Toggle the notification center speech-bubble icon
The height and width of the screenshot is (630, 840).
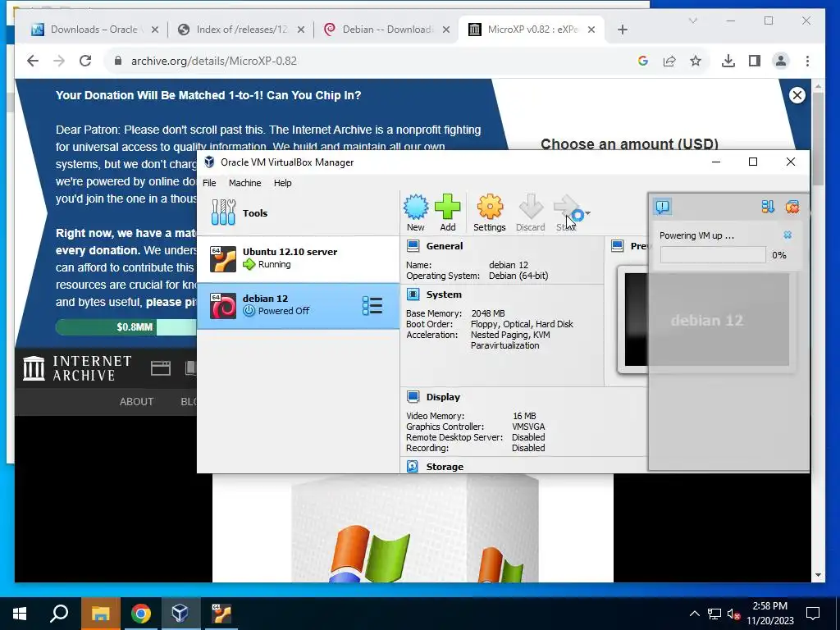click(663, 207)
